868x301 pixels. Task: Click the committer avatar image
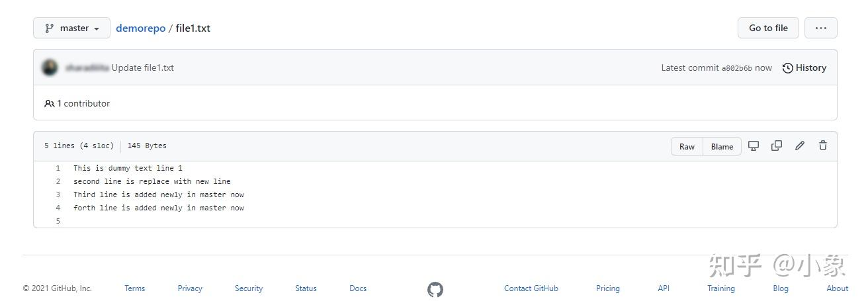[50, 67]
